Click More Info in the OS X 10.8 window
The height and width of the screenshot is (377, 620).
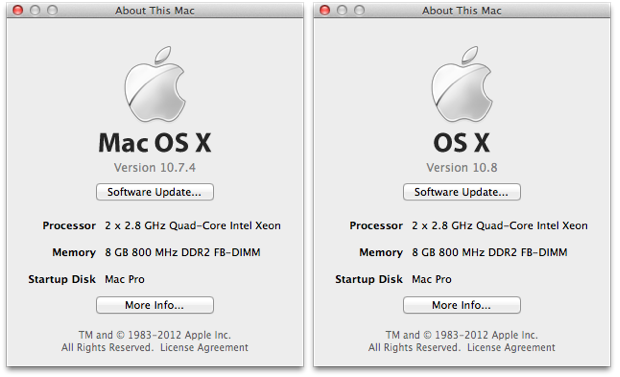(x=461, y=305)
